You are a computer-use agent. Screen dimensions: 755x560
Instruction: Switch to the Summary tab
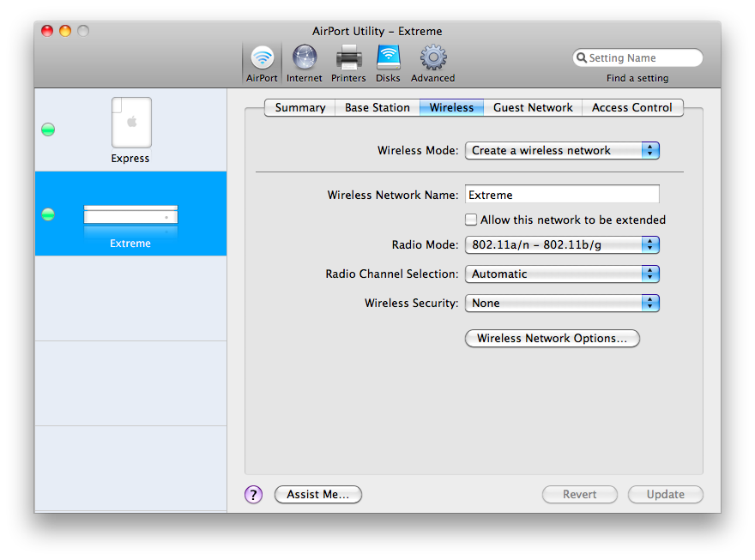pyautogui.click(x=300, y=108)
